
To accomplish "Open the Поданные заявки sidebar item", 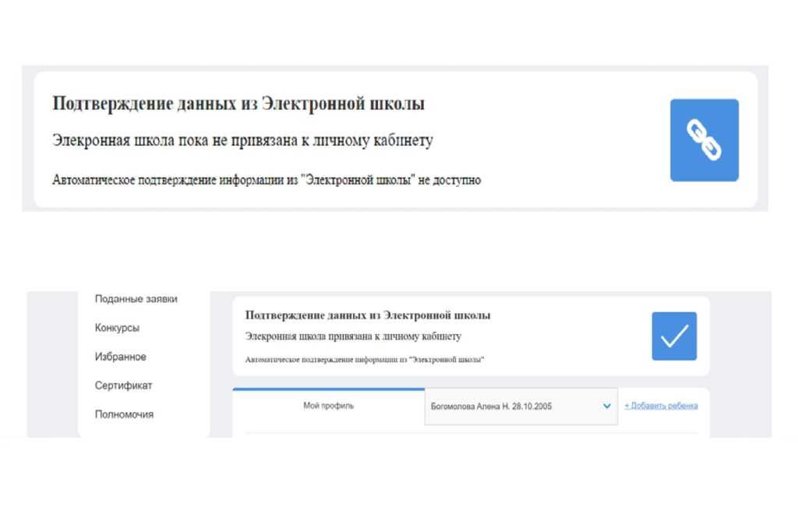I will point(136,299).
